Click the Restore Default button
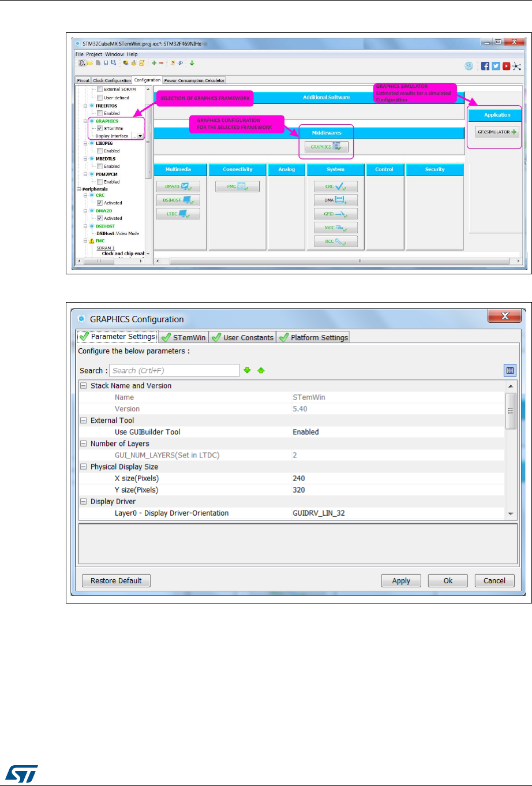532x786 pixels. 116,580
